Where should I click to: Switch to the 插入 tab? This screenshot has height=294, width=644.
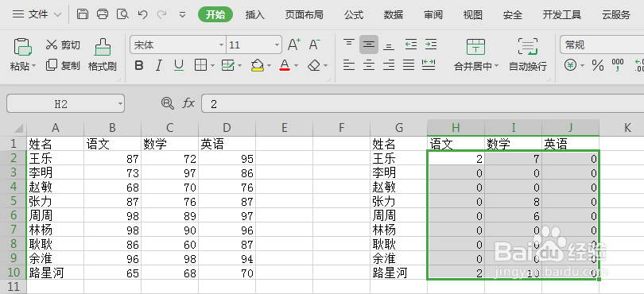[x=255, y=15]
